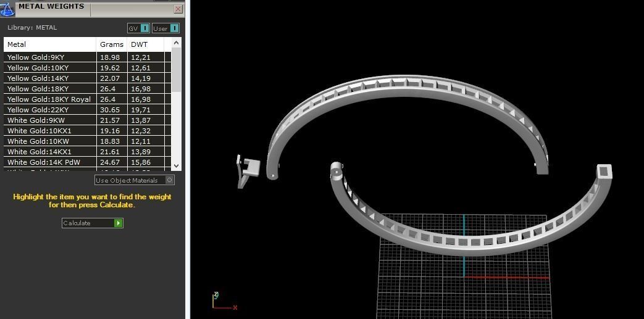Screen dimensions: 644x319
Task: Click the 30.65 grams value
Action: [110, 110]
